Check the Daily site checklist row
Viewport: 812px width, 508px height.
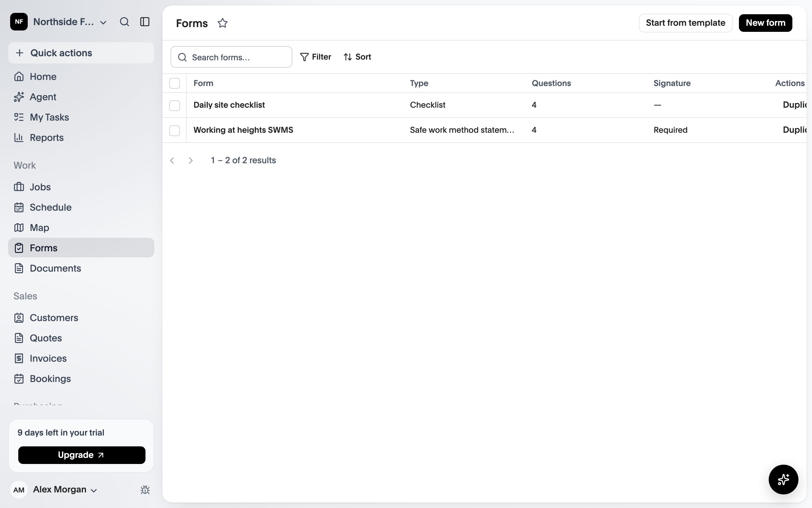(175, 105)
